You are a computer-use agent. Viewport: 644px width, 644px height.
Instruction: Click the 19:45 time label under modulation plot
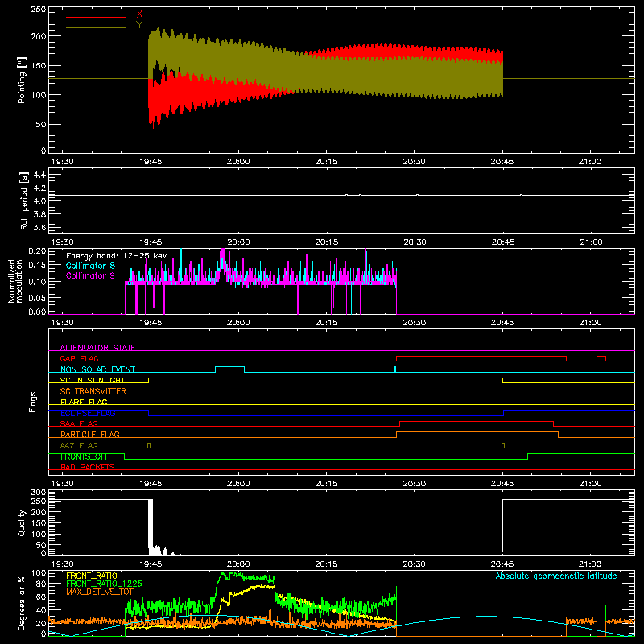(151, 323)
